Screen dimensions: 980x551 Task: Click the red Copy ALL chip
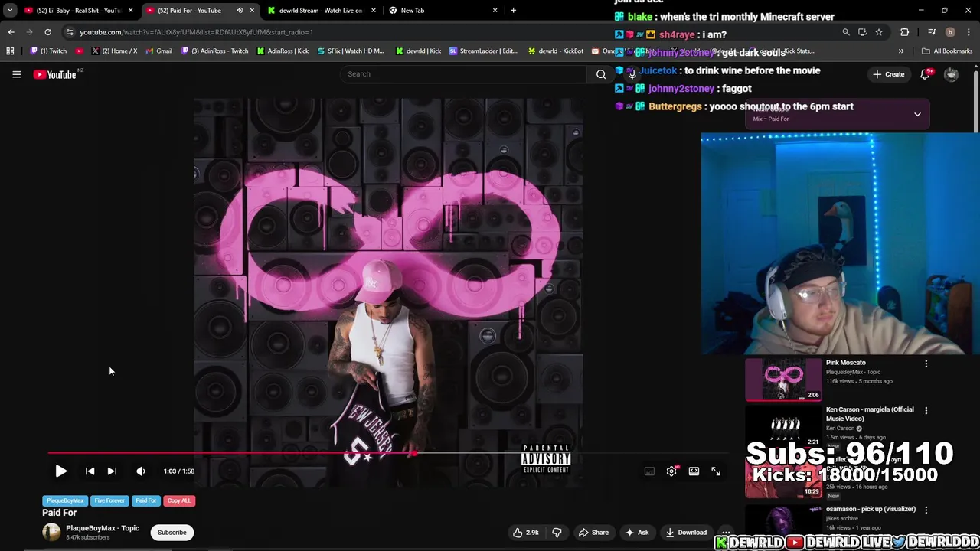tap(179, 500)
